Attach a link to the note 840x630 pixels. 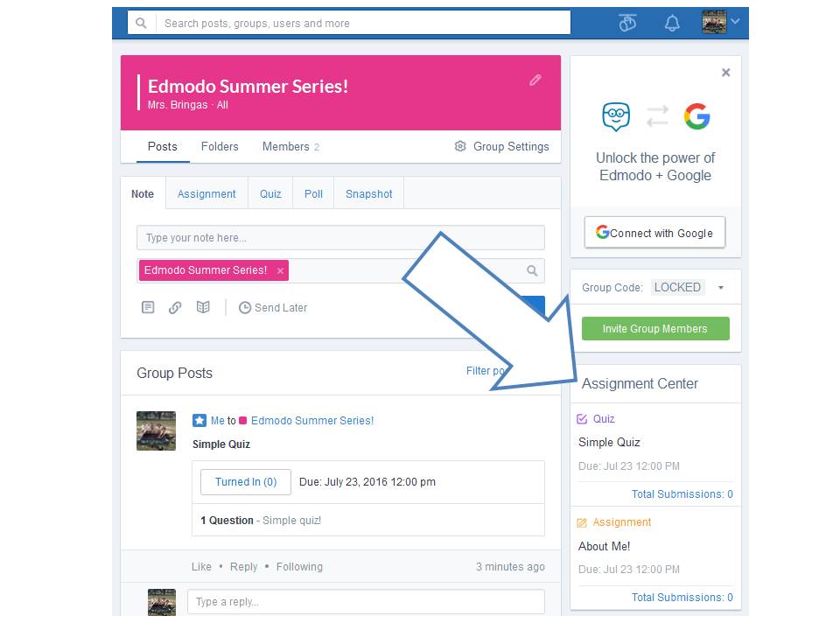(175, 307)
